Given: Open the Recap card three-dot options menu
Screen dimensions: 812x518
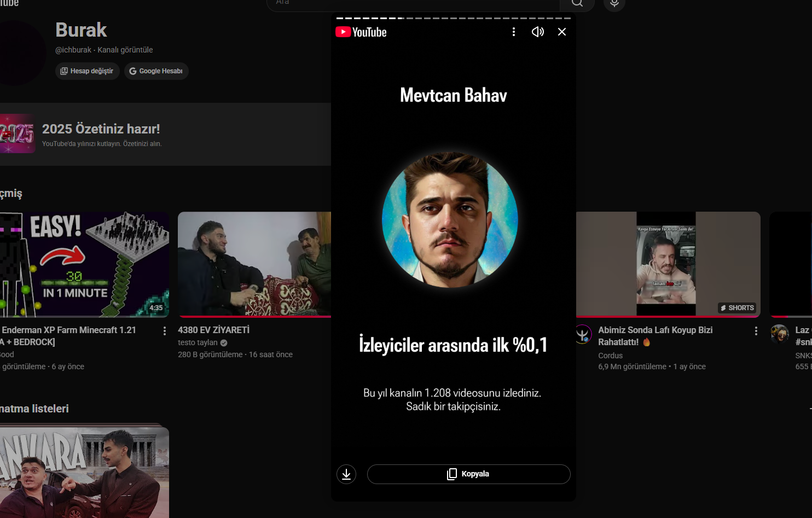Looking at the screenshot, I should (x=513, y=32).
